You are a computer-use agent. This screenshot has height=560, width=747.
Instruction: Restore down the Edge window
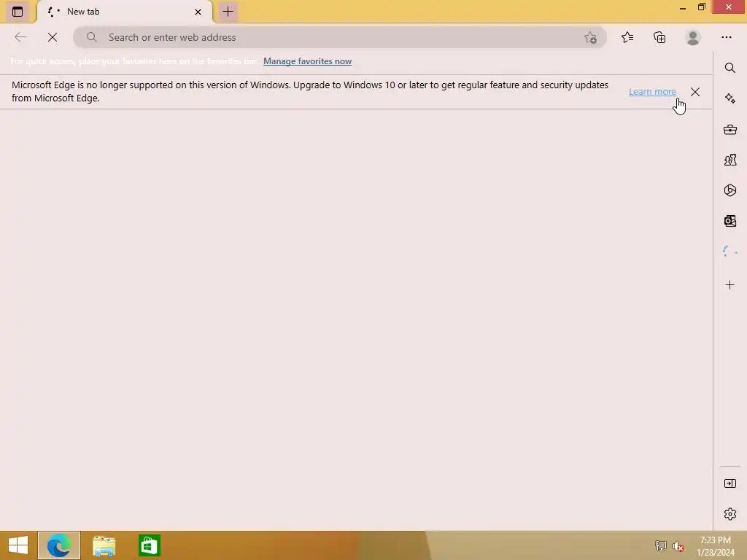coord(701,7)
